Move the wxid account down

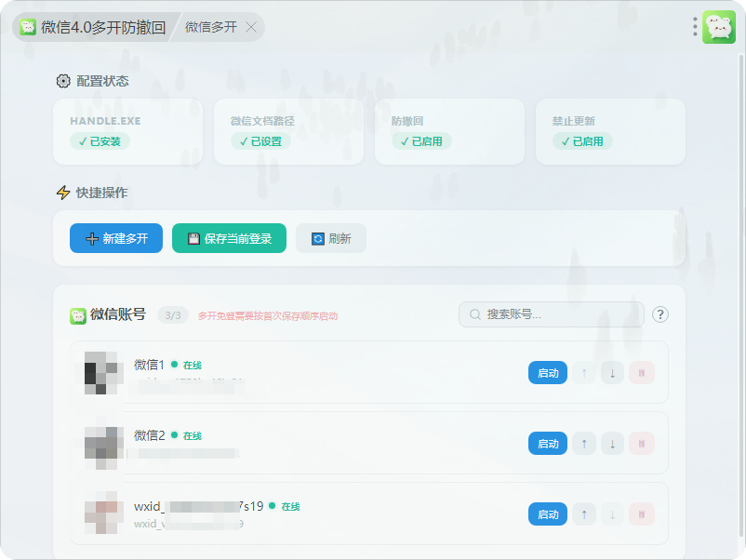(x=612, y=513)
